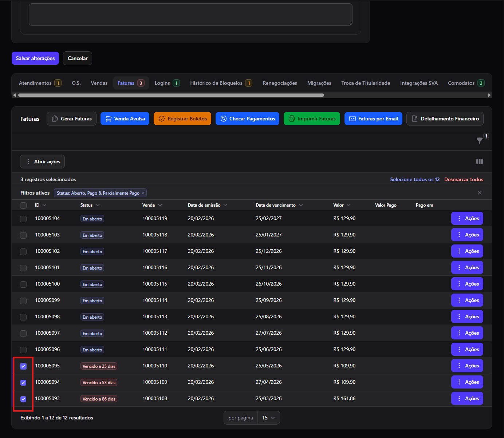Image resolution: width=504 pixels, height=438 pixels.
Task: Send Faturas por Email
Action: (x=373, y=119)
